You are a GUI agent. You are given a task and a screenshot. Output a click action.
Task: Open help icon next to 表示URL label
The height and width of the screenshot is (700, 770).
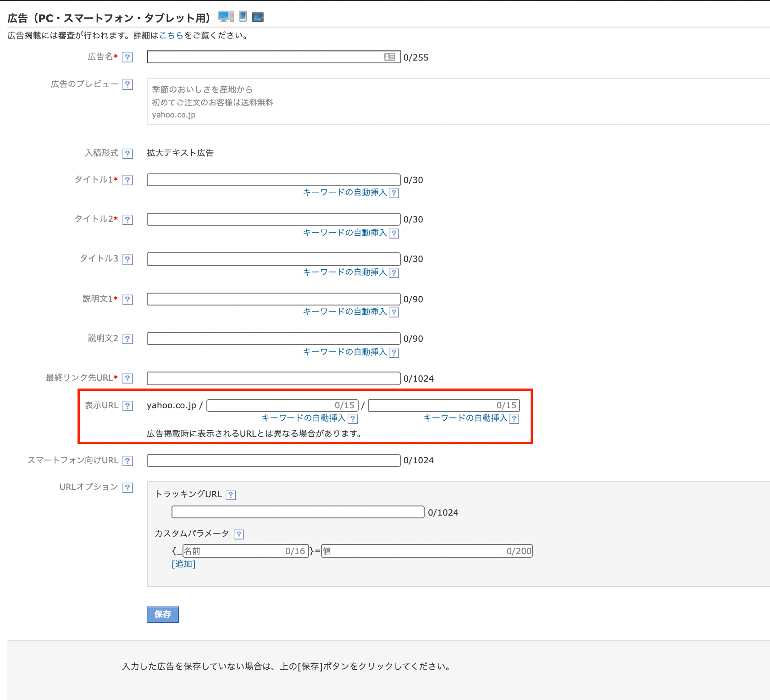[x=128, y=406]
